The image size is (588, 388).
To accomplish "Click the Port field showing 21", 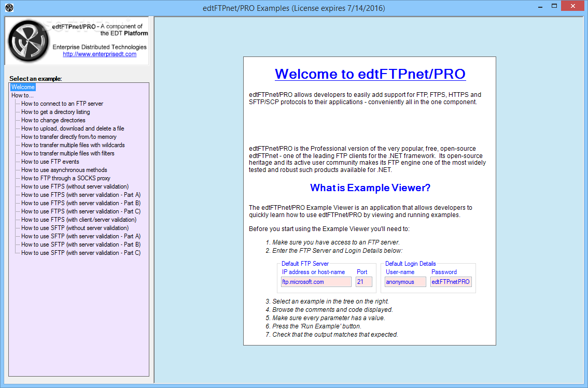I will click(364, 282).
